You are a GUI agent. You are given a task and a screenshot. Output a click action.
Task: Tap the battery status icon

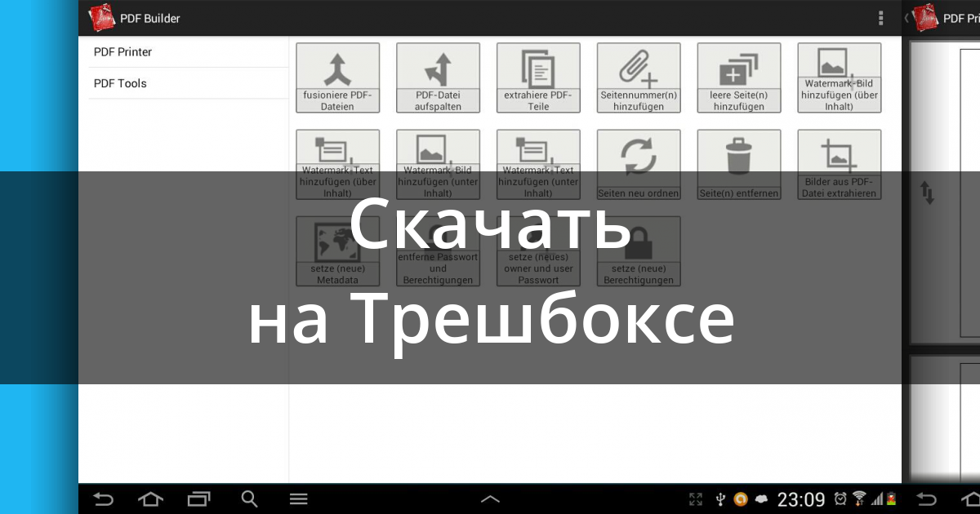click(x=891, y=499)
